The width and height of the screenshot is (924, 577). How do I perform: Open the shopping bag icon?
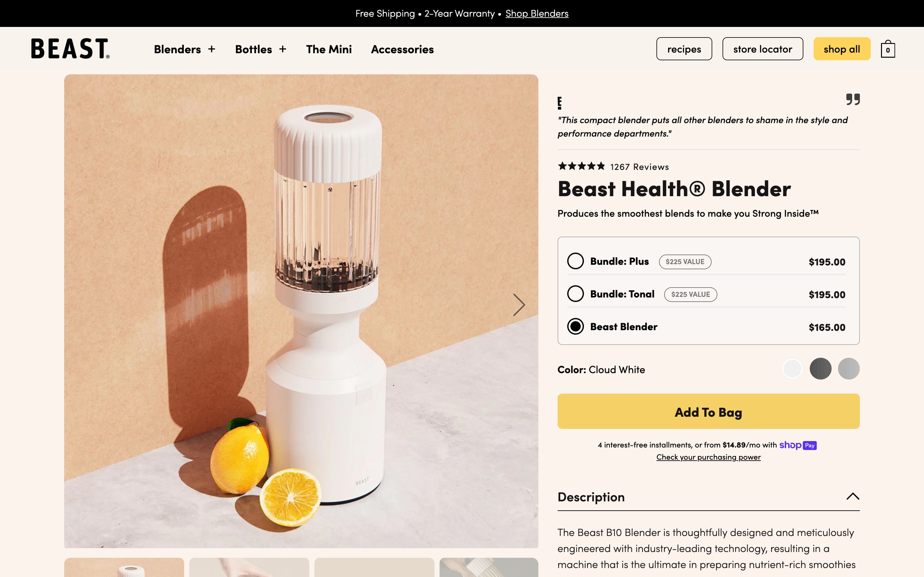[x=887, y=49]
